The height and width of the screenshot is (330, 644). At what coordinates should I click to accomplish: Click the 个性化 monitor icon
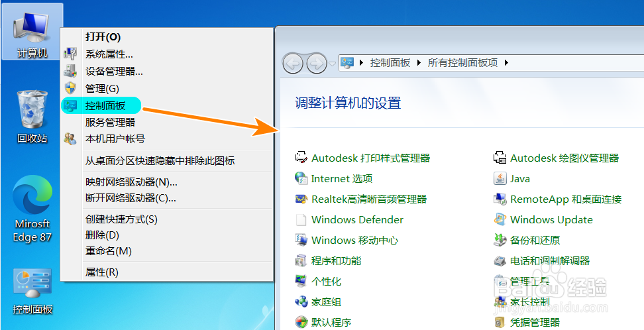301,281
